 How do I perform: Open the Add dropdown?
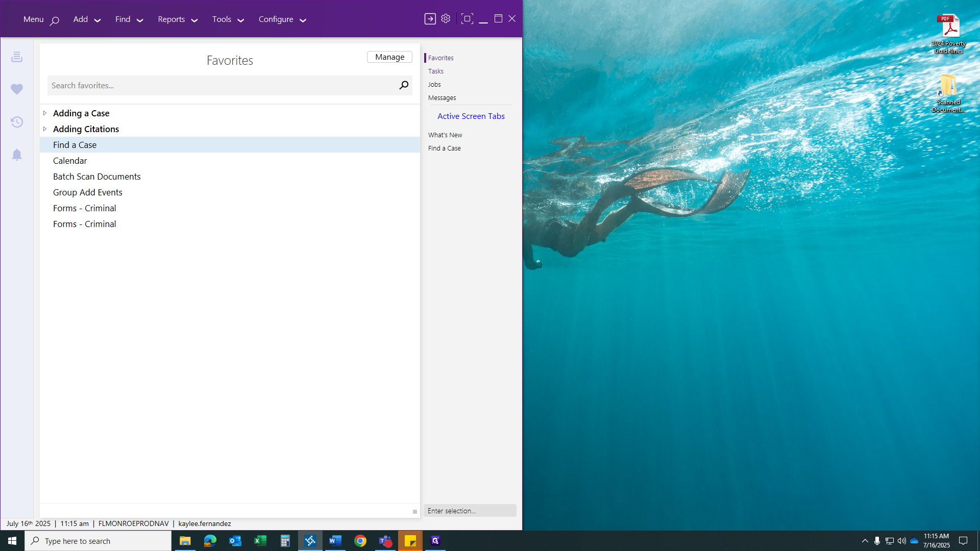[x=86, y=19]
